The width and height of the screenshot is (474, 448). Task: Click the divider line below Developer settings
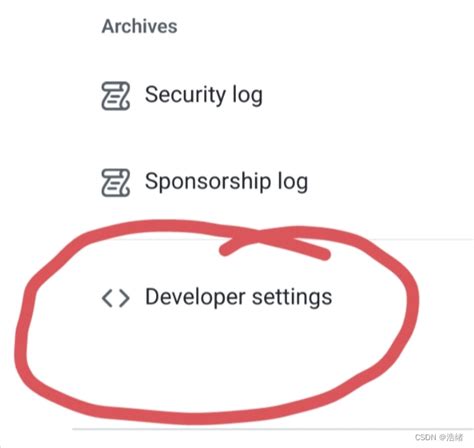[x=273, y=429]
